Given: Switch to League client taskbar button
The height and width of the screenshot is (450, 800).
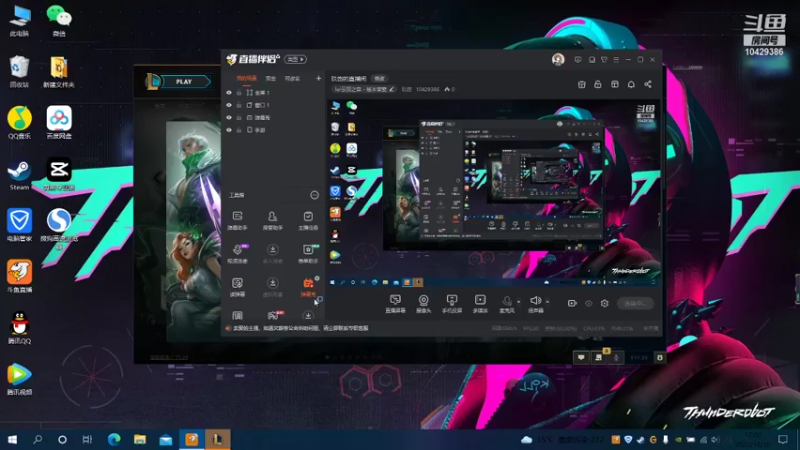Looking at the screenshot, I should pyautogui.click(x=217, y=439).
